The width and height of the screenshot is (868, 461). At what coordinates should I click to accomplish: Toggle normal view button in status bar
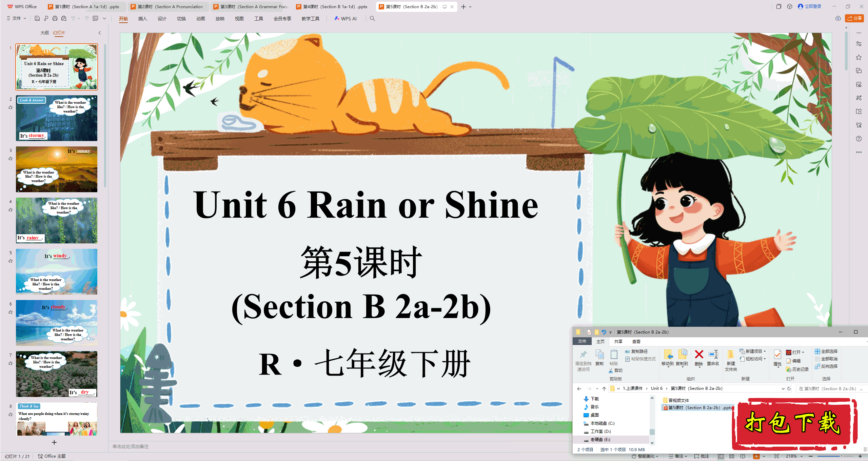[721, 456]
